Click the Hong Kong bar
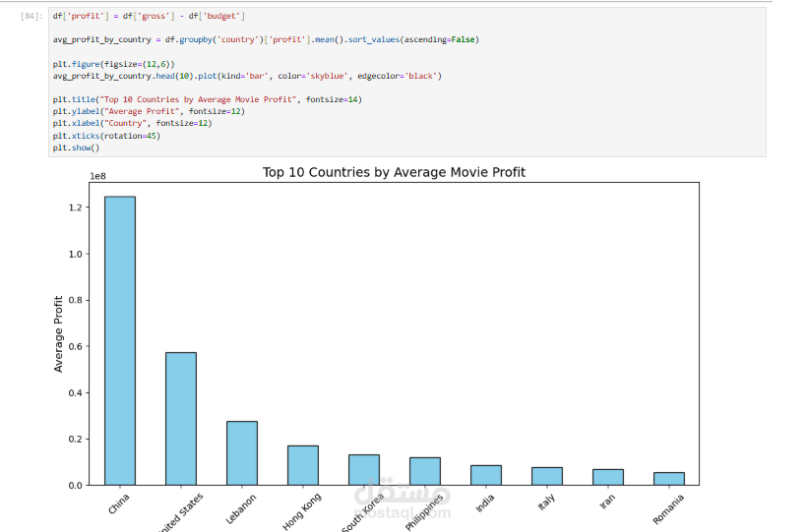This screenshot has width=806, height=532. pyautogui.click(x=303, y=465)
